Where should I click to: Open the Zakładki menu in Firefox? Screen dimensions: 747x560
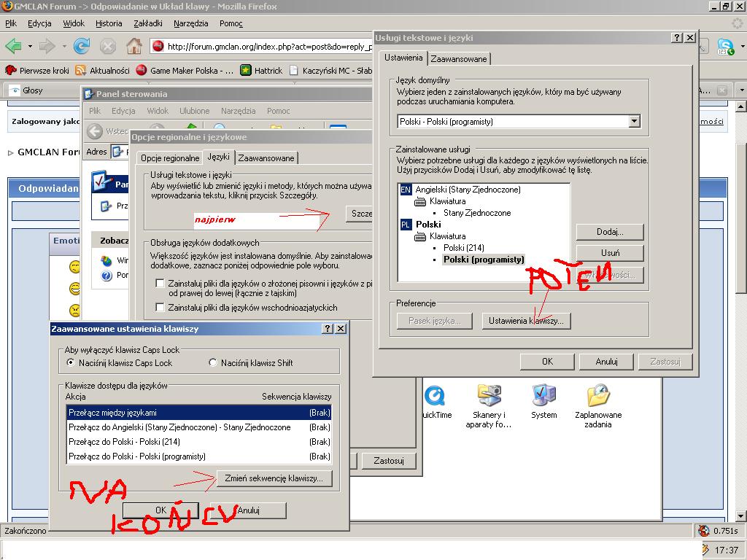click(x=148, y=23)
